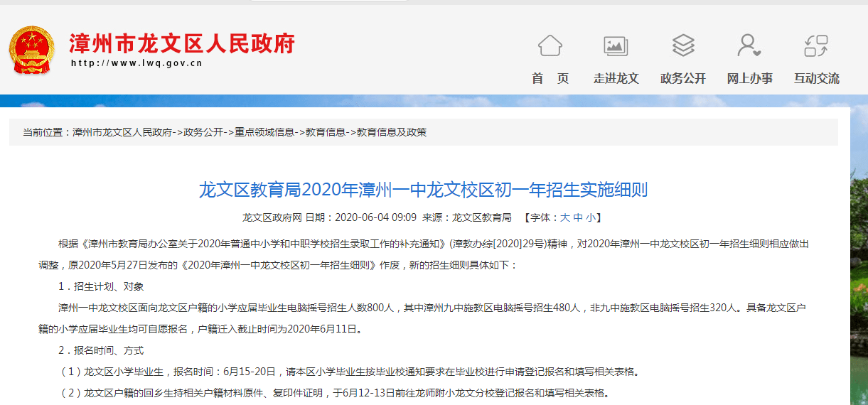
Task: Click the picture icon above 走进龙文
Action: [x=616, y=45]
